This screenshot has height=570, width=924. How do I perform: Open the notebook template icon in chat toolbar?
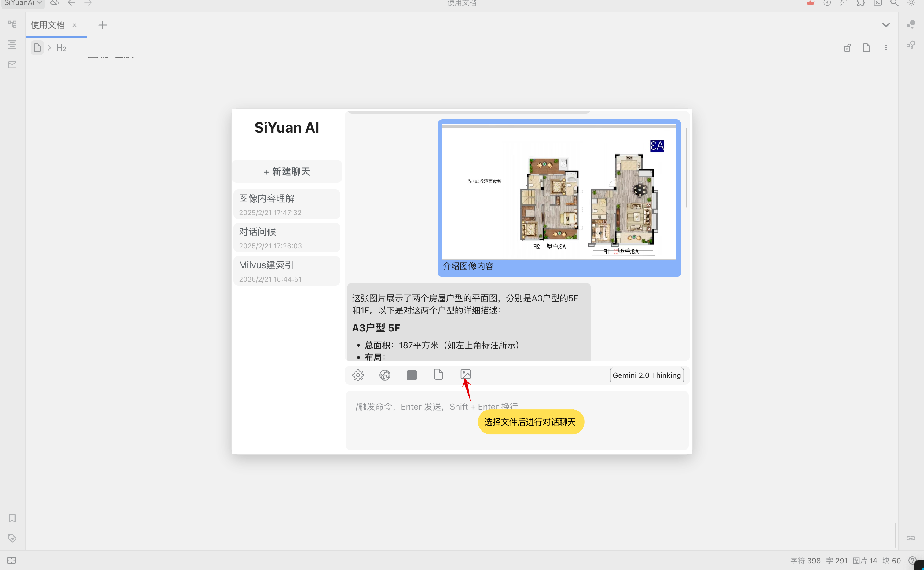(x=412, y=375)
